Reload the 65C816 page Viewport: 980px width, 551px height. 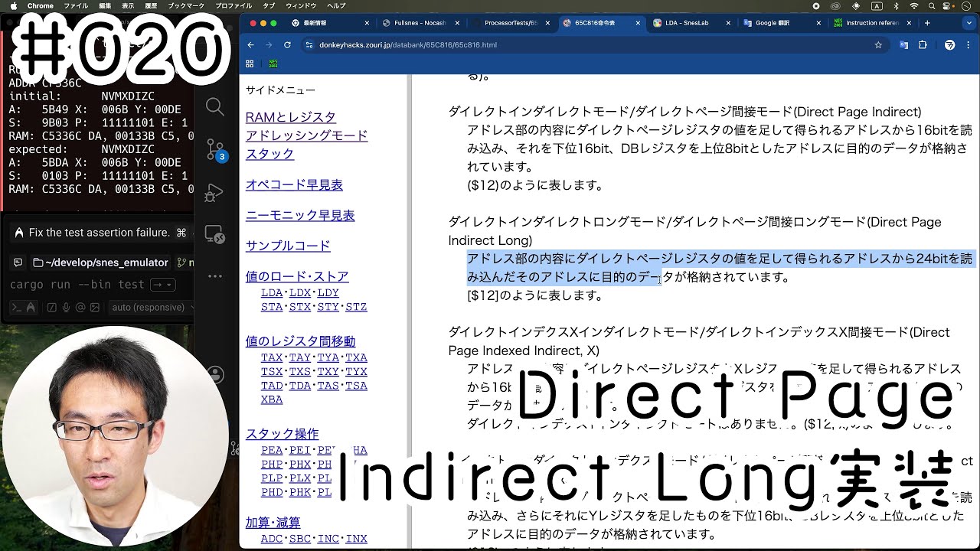tap(288, 45)
